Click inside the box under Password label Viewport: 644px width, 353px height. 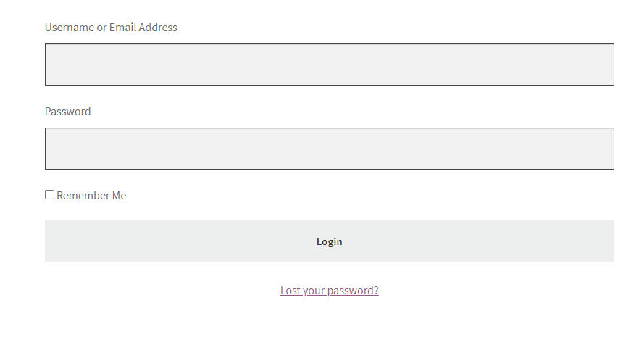(x=330, y=149)
